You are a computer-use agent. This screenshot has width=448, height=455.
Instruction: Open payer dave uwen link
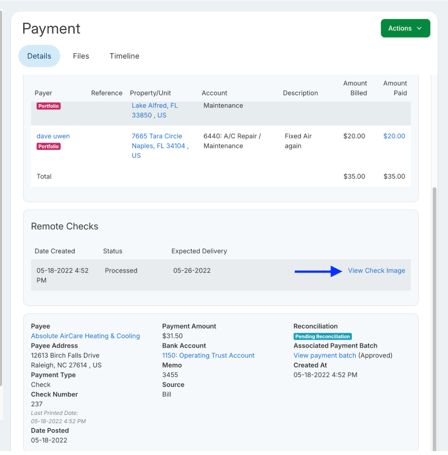pyautogui.click(x=53, y=136)
